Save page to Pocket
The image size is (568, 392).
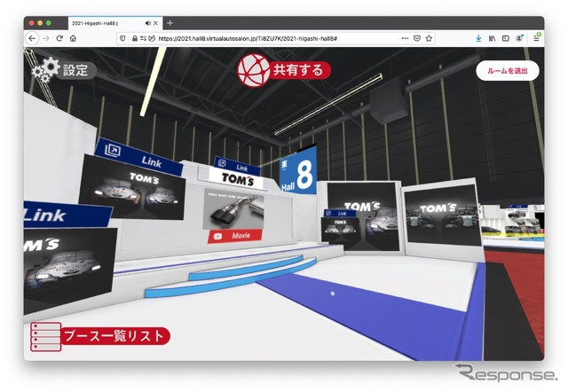417,38
